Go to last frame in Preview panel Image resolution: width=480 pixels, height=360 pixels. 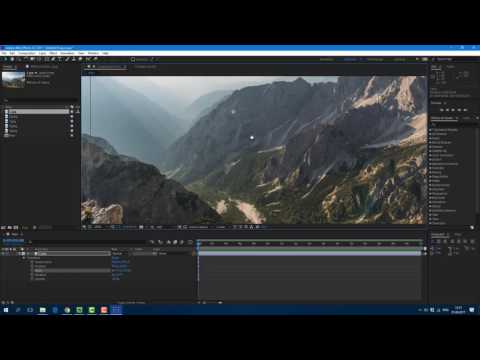click(x=465, y=110)
